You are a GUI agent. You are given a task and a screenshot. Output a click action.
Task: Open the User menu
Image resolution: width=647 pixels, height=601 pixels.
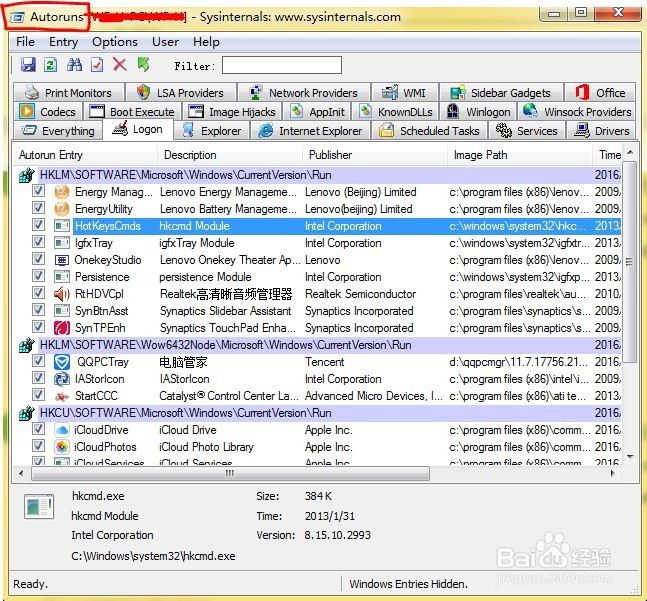pyautogui.click(x=165, y=42)
